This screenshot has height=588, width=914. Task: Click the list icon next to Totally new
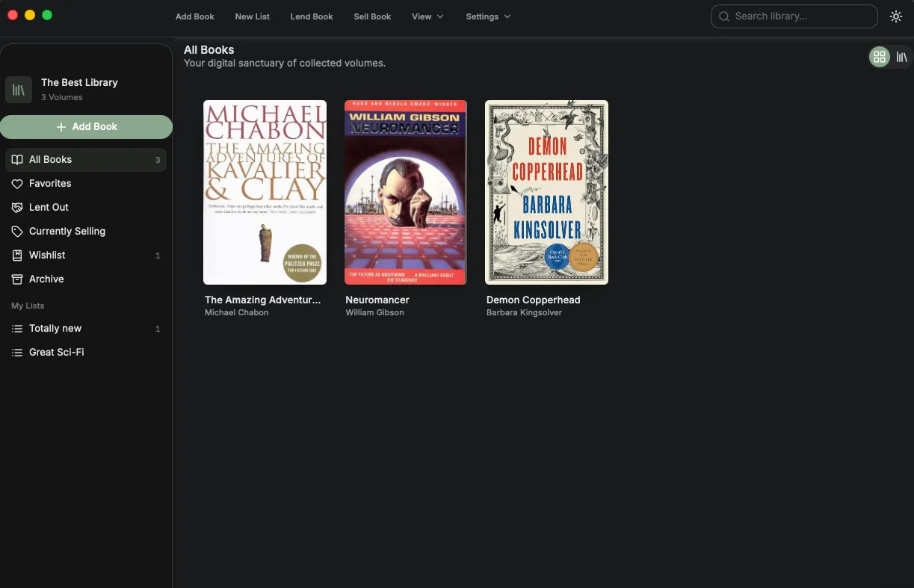17,329
